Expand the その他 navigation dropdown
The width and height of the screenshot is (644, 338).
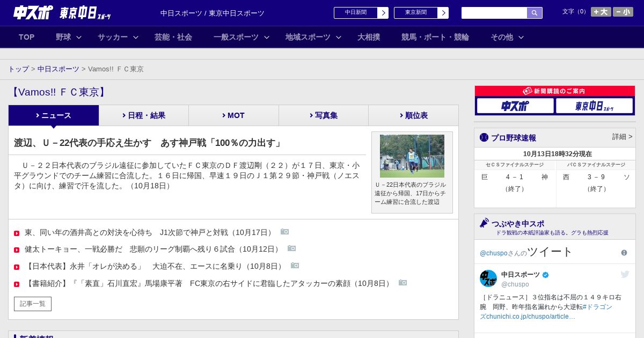pyautogui.click(x=507, y=37)
